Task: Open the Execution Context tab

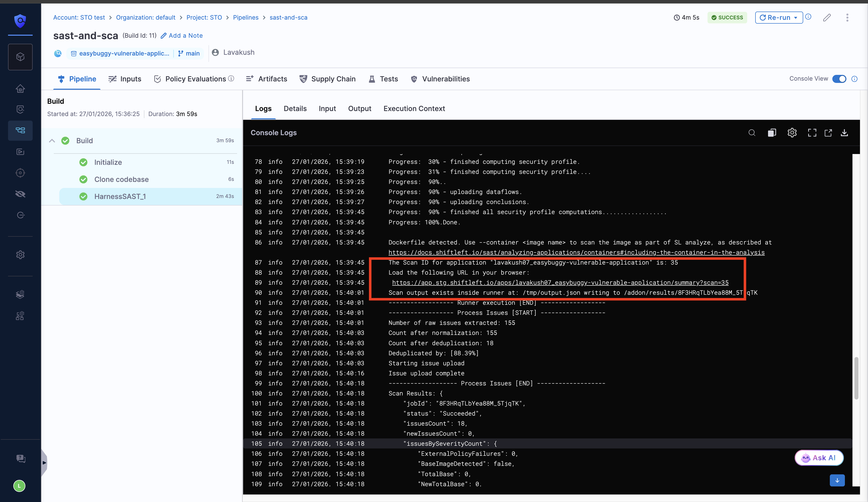Action: pos(414,109)
